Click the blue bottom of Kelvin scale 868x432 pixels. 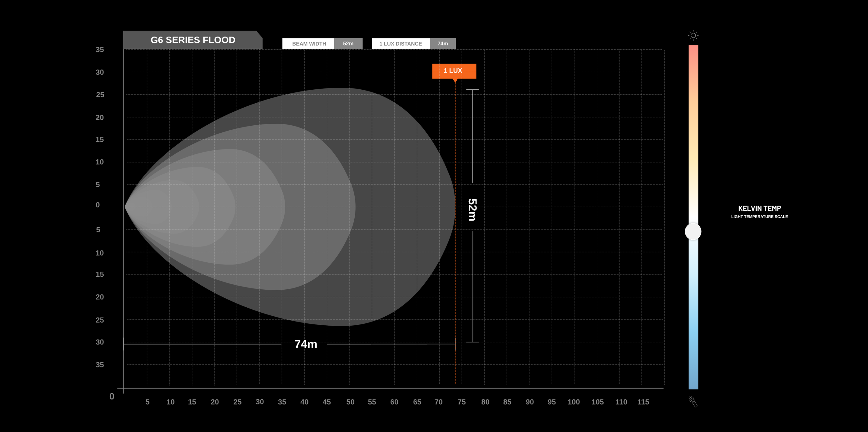point(693,377)
